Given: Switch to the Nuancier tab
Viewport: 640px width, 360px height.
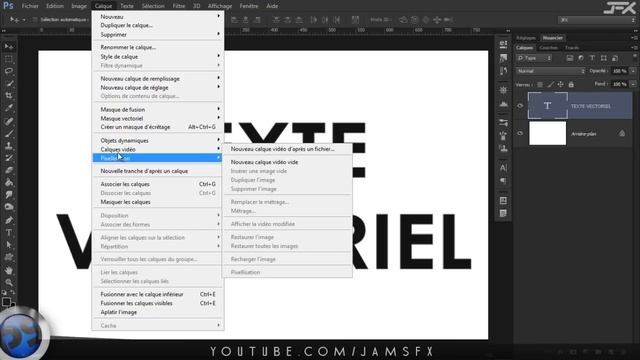Looking at the screenshot, I should click(553, 38).
